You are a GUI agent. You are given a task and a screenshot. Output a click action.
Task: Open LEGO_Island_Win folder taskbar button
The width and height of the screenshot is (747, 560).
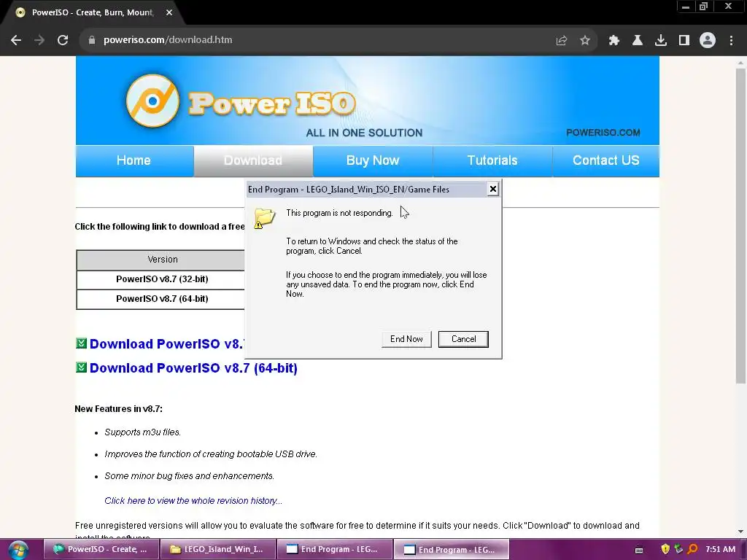218,550
